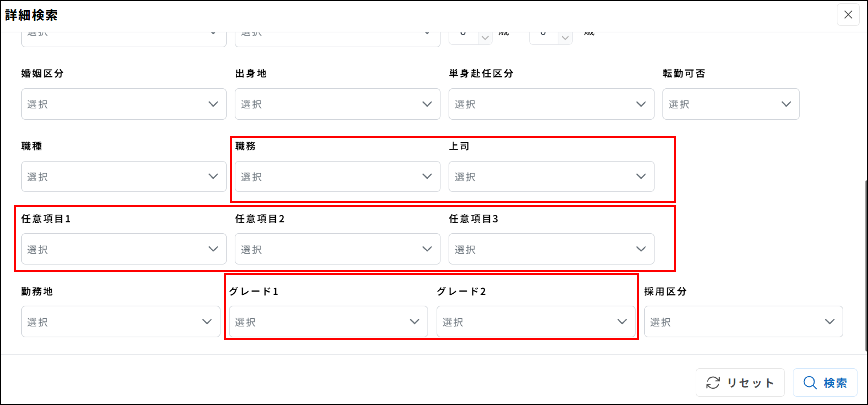Expand the 単身赴任区分 selection list
The width and height of the screenshot is (868, 405).
point(551,104)
